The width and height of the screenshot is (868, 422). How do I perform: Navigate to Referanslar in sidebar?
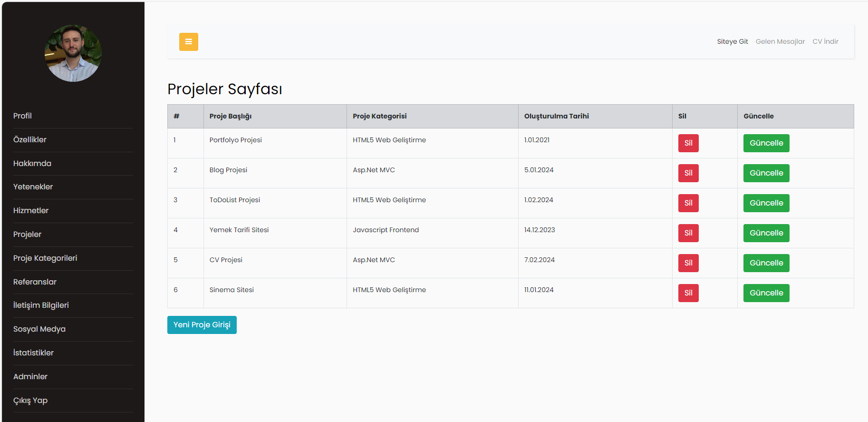click(x=35, y=282)
